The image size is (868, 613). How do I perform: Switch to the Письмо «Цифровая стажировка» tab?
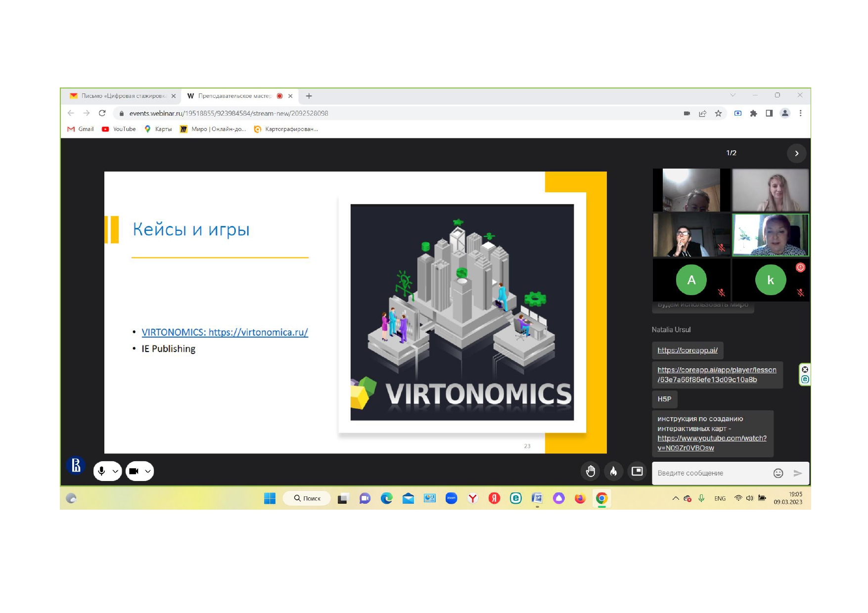pyautogui.click(x=124, y=96)
